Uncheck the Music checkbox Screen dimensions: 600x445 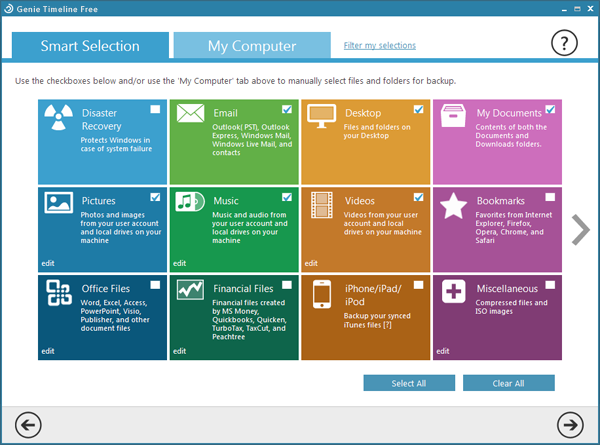[x=287, y=197]
